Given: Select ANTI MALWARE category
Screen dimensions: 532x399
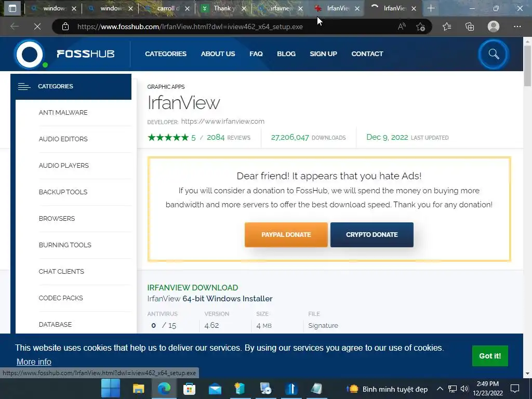Looking at the screenshot, I should click(63, 113).
